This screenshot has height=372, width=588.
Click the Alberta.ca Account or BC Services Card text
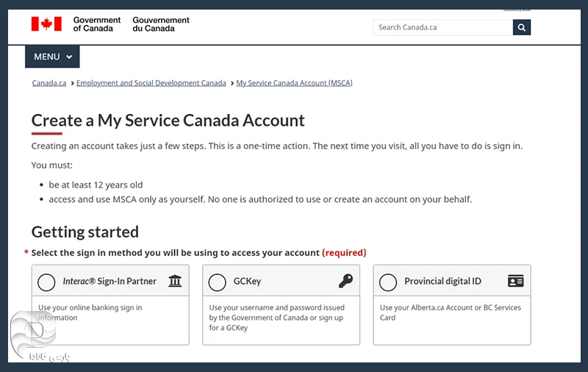tap(450, 312)
